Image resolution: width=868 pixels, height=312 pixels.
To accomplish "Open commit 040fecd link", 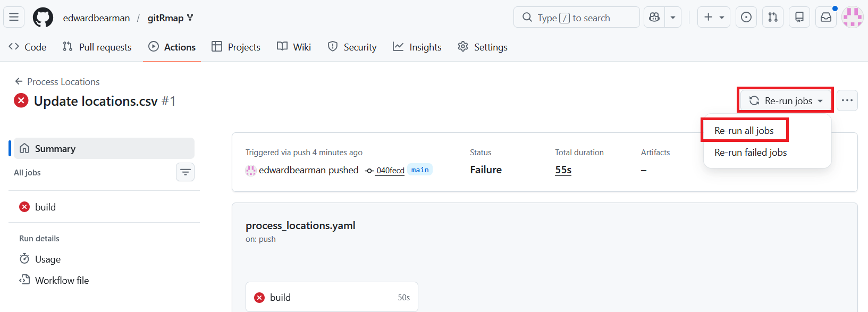I will 390,171.
